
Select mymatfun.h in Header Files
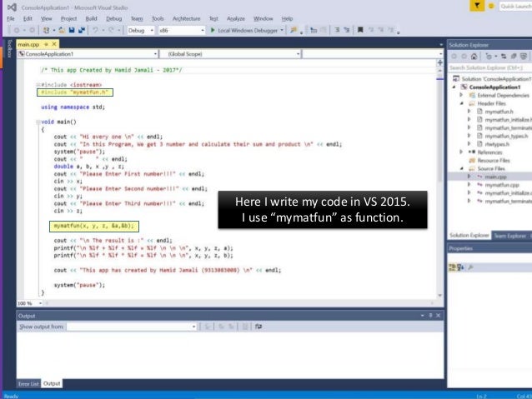[x=499, y=112]
